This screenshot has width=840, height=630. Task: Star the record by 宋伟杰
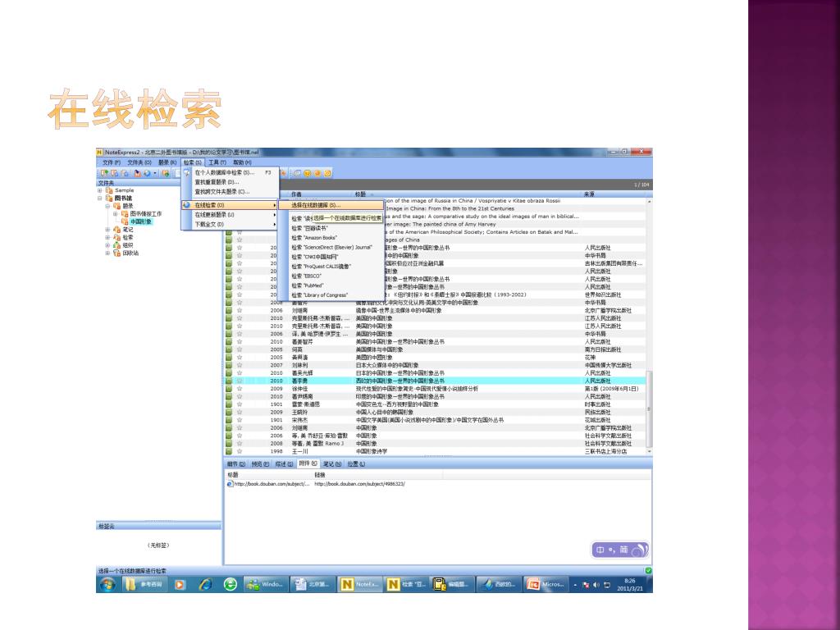tap(240, 421)
